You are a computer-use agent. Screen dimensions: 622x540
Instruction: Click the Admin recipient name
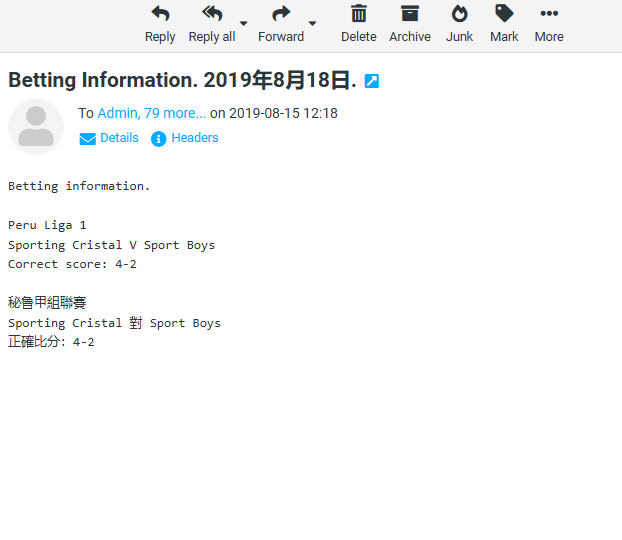[118, 113]
